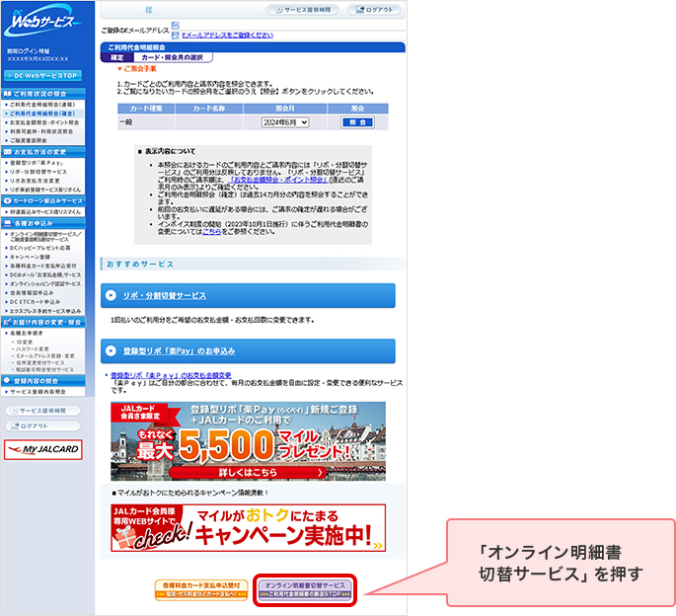Open DC ETCカード申込み in sidebar
676x616 pixels.
click(35, 302)
